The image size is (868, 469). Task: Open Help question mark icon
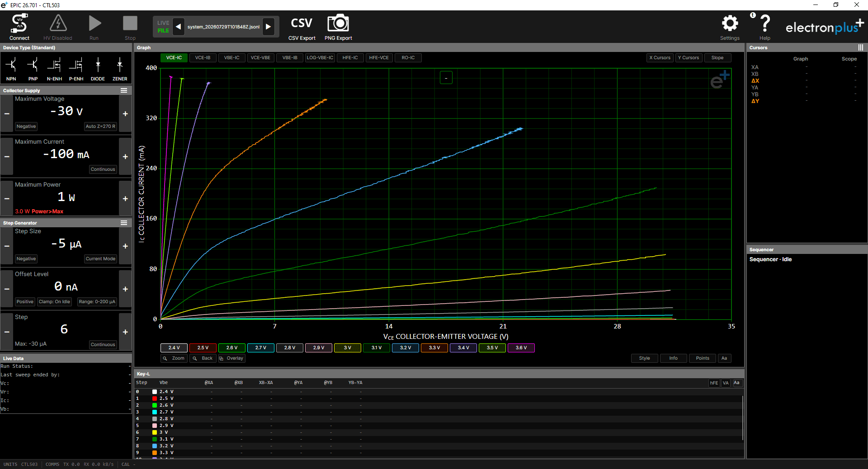click(765, 23)
